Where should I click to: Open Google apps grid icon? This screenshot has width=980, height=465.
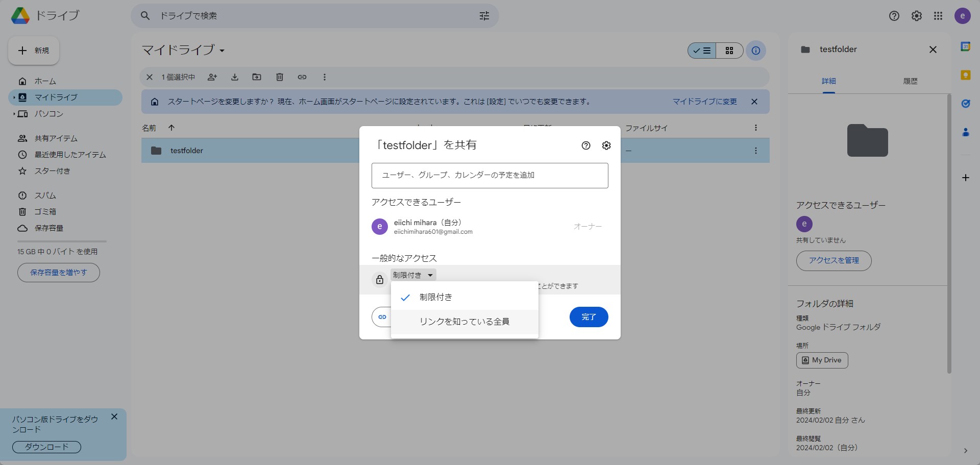point(938,16)
